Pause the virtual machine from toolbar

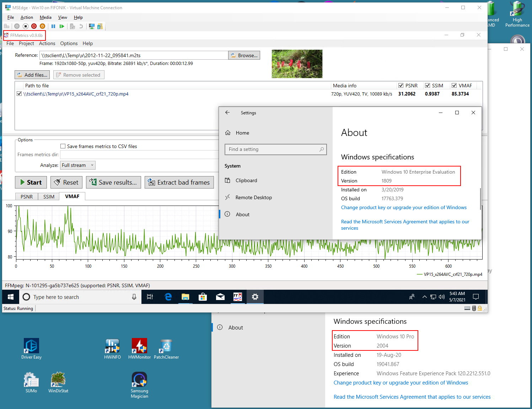tap(53, 26)
